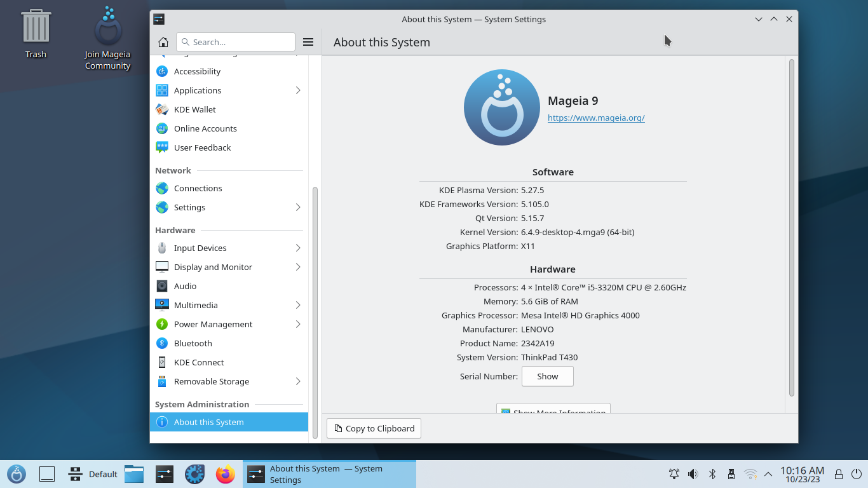This screenshot has height=488, width=868.
Task: Select Connections under Network
Action: (229, 188)
